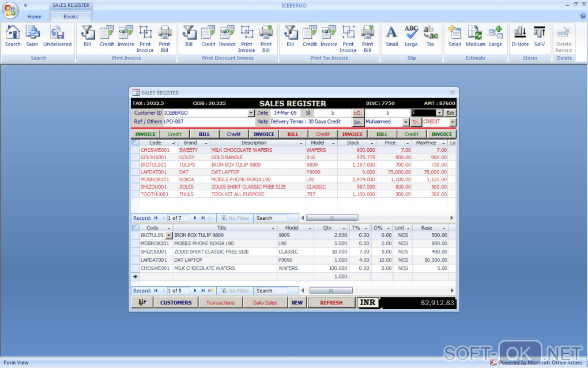The image size is (588, 368).
Task: Click the nO. button
Action: tap(358, 113)
